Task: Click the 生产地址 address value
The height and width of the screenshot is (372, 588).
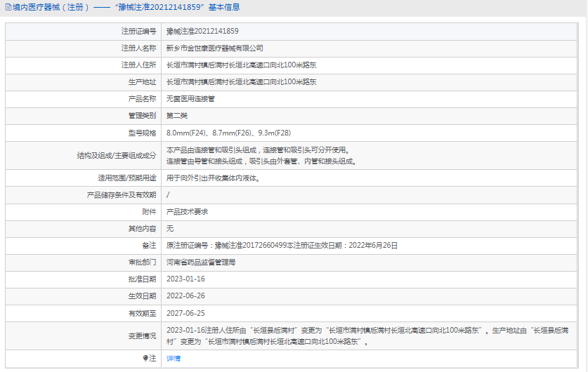Action: [x=242, y=82]
